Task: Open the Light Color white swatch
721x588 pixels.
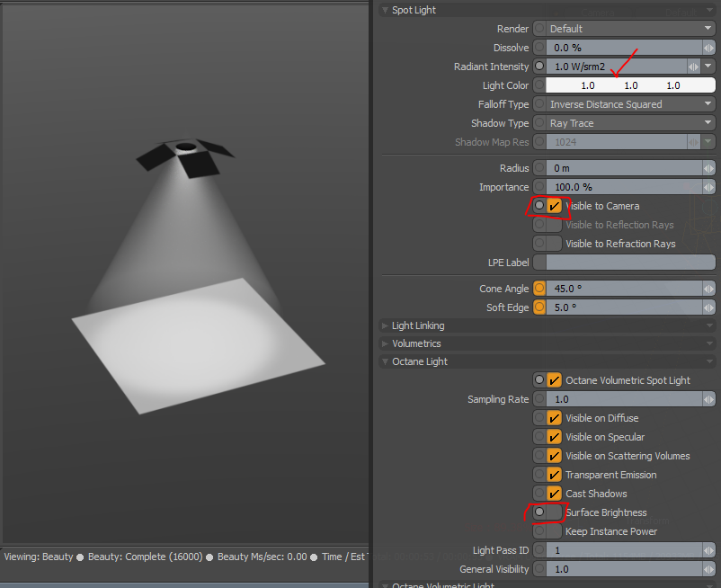Action: point(630,85)
